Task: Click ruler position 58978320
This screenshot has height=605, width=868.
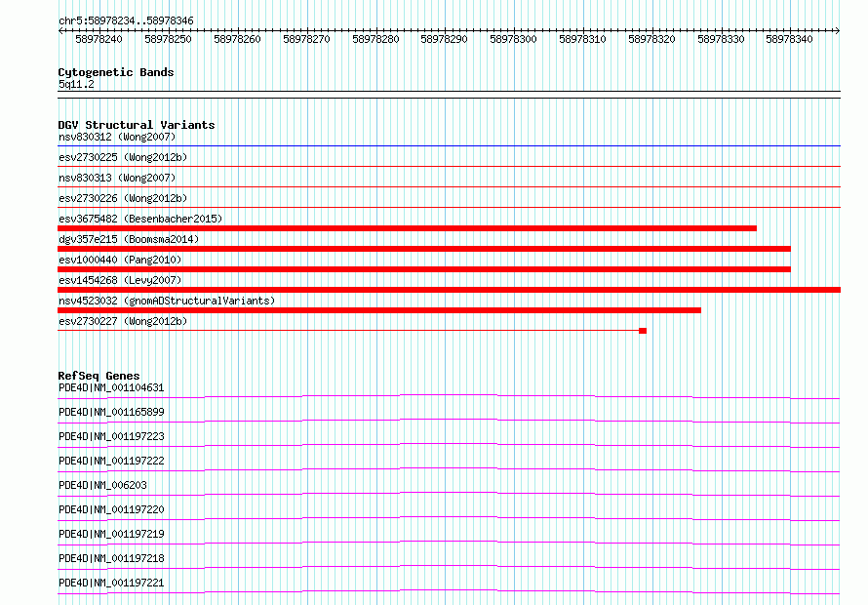Action: [651, 39]
